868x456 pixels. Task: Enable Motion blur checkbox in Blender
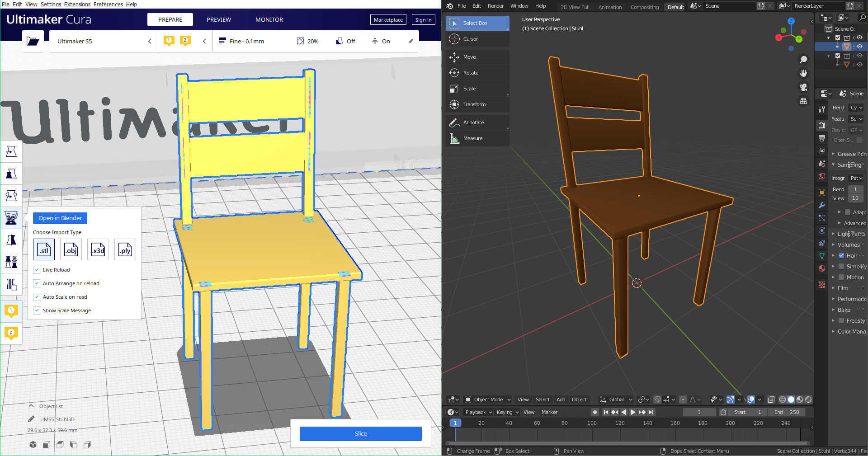[841, 277]
